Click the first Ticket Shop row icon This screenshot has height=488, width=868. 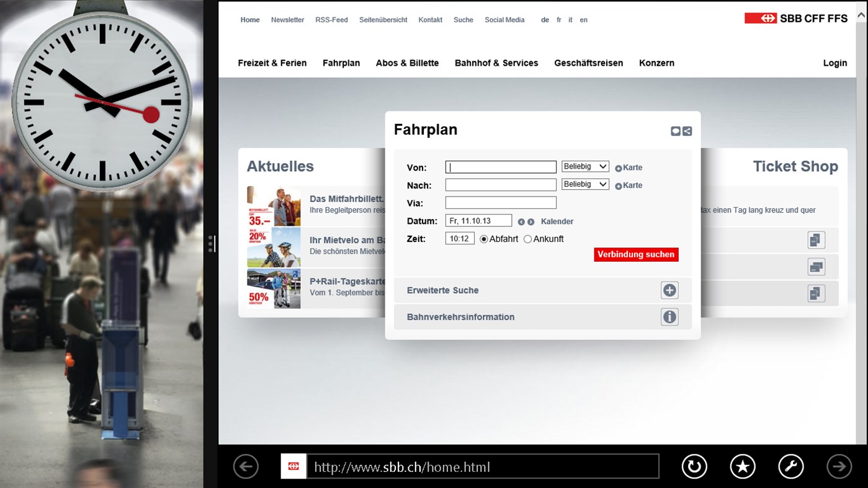[816, 240]
